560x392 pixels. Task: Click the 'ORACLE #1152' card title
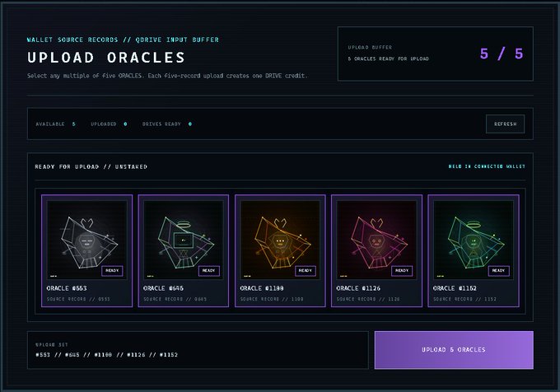point(455,288)
